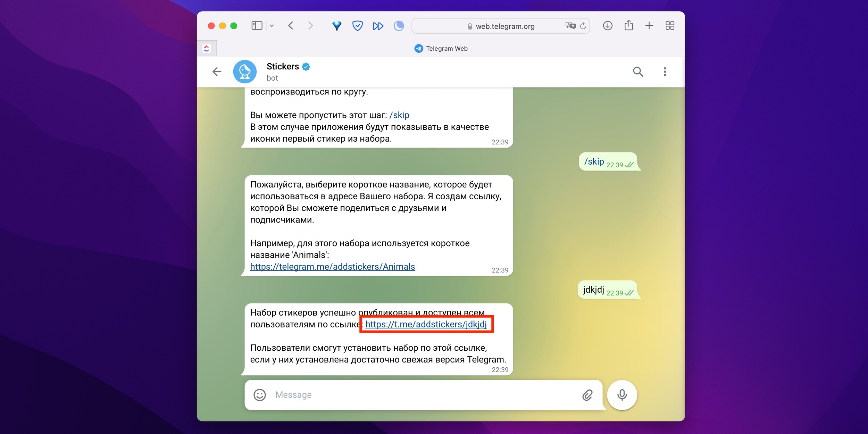Return to chat list with back arrow
Screen dimensions: 868x434
(217, 72)
